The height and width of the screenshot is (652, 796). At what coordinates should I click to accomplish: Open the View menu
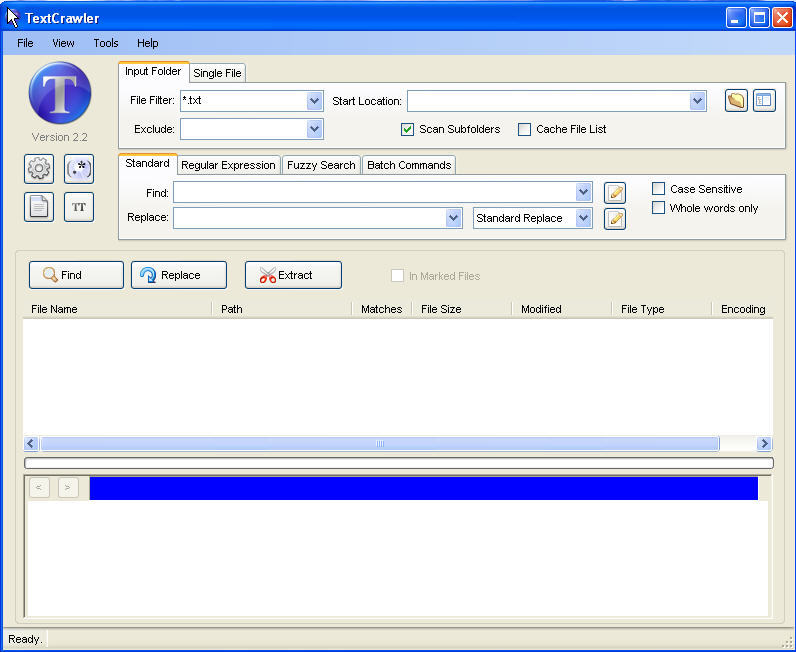pos(63,43)
